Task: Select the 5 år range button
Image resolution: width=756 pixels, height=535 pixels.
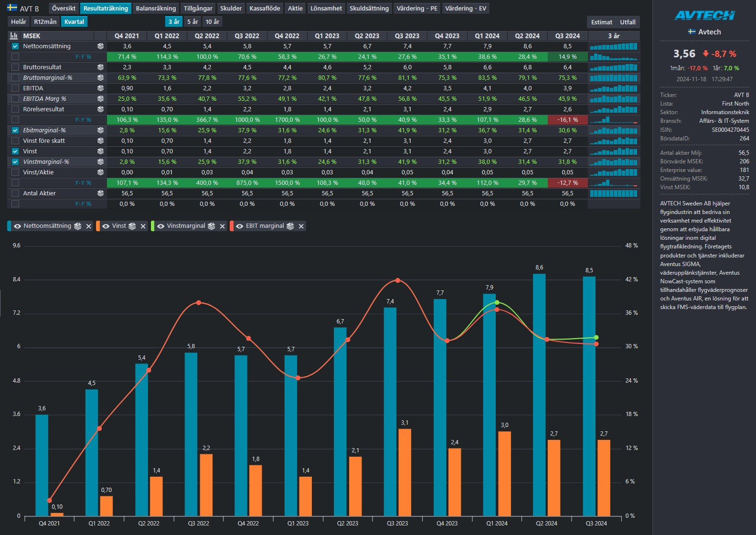Action: (192, 21)
